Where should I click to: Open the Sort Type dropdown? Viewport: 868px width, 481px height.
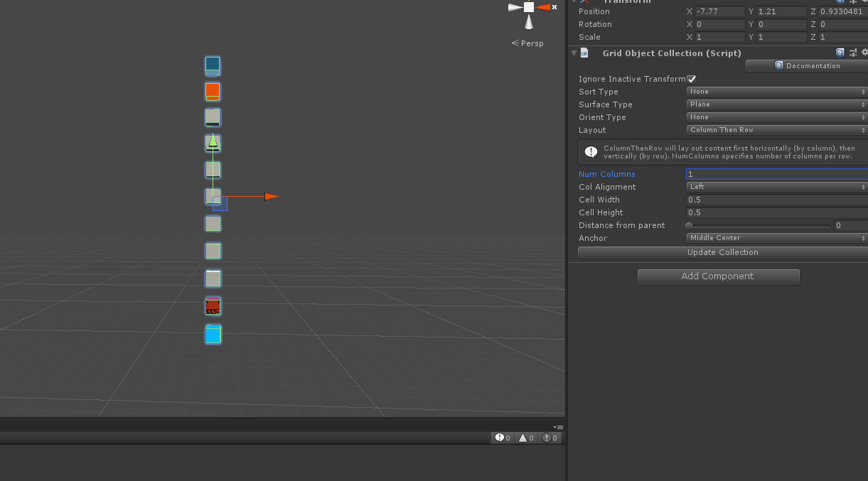[x=777, y=92]
